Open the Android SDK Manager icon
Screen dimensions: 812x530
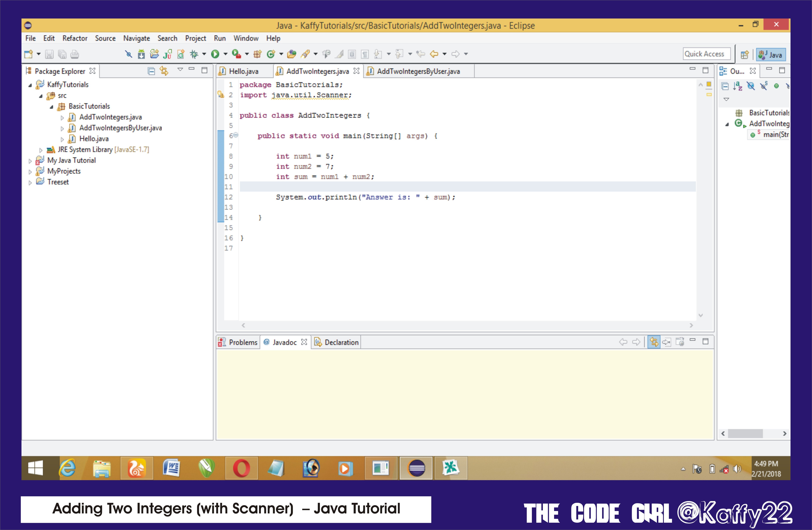coord(141,54)
